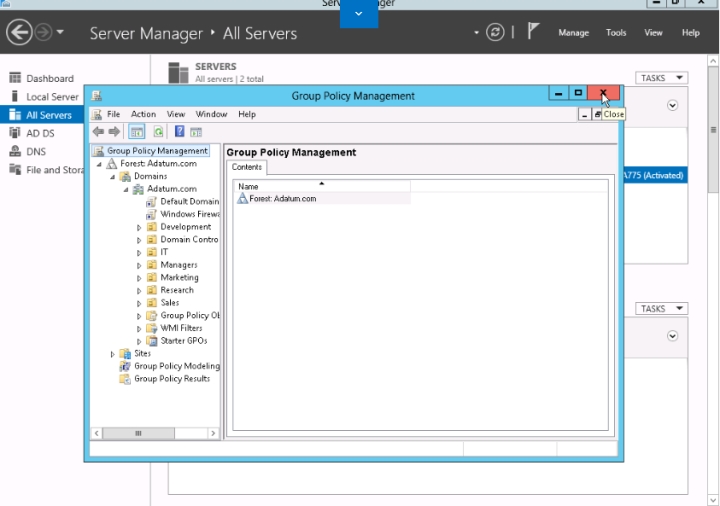Image resolution: width=720 pixels, height=506 pixels.
Task: Open the Server Manager Tools menu
Action: [616, 33]
